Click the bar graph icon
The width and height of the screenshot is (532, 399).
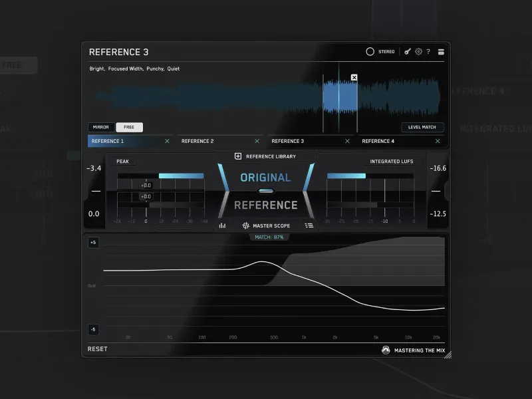pos(222,225)
